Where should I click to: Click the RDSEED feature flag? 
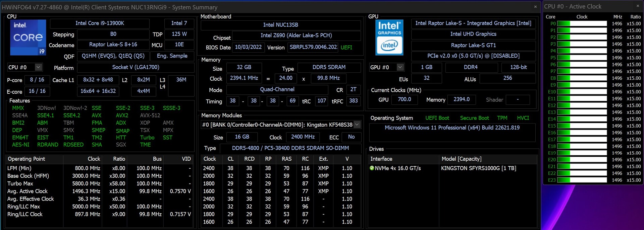(x=73, y=145)
